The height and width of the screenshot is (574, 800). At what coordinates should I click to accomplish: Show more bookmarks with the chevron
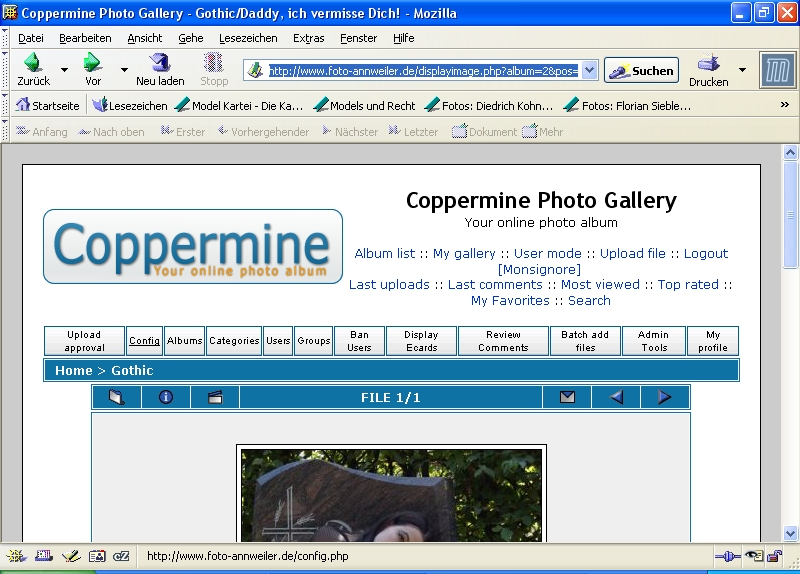click(784, 105)
